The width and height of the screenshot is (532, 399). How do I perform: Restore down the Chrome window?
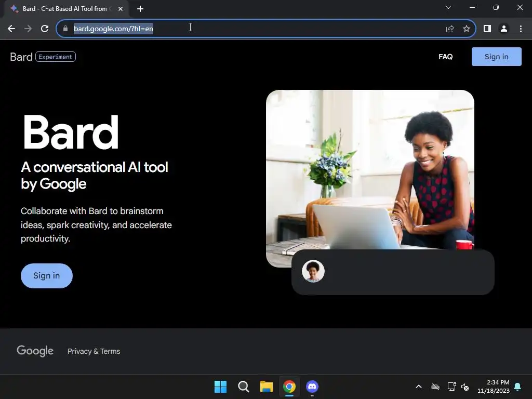(496, 7)
